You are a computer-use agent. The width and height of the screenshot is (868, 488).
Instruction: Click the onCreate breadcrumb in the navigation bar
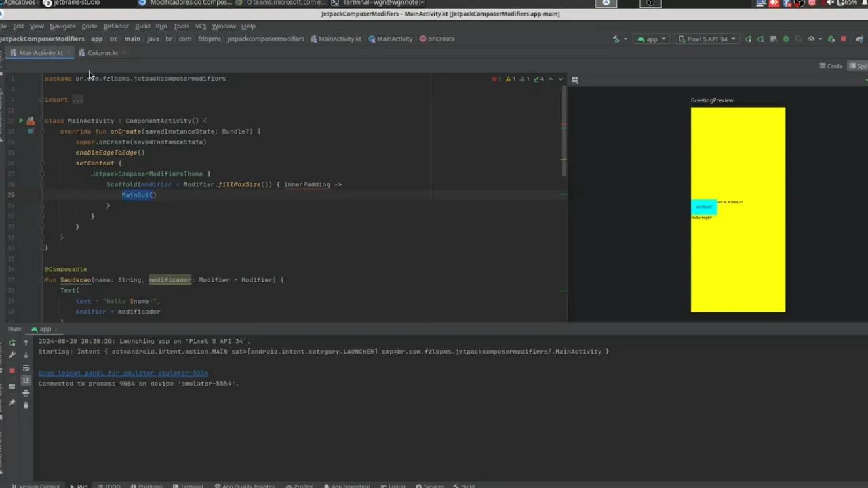437,39
